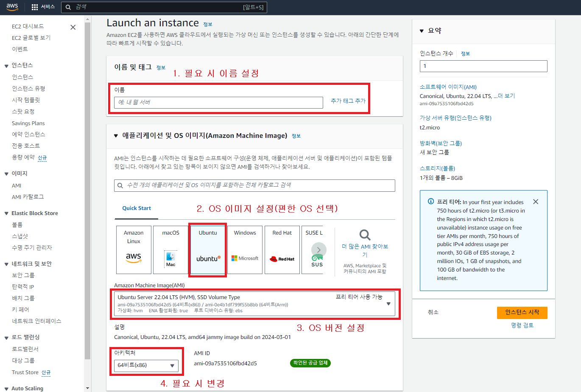Collapse the 요약 summary panel
This screenshot has height=392, width=581.
422,31
